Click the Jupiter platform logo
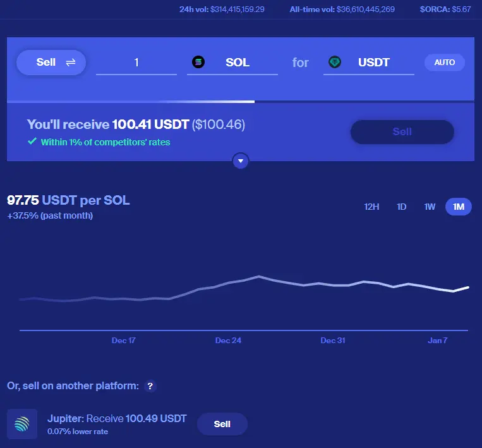 (22, 424)
